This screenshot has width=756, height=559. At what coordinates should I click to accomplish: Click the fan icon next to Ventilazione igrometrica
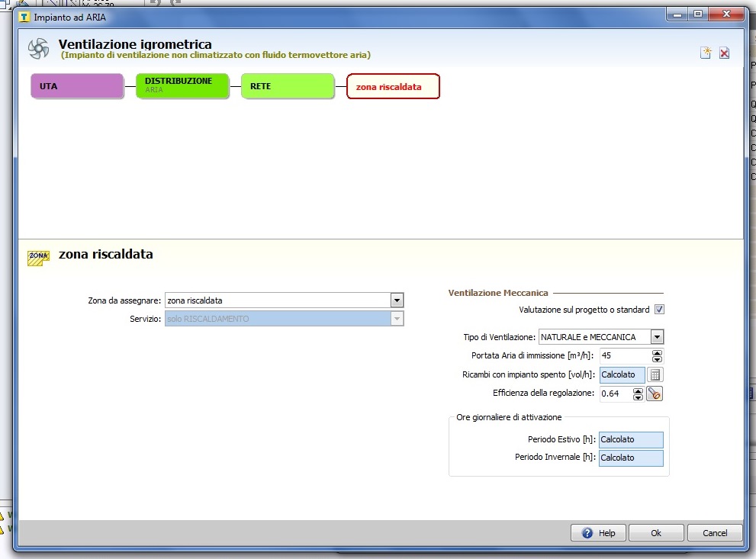pos(38,49)
